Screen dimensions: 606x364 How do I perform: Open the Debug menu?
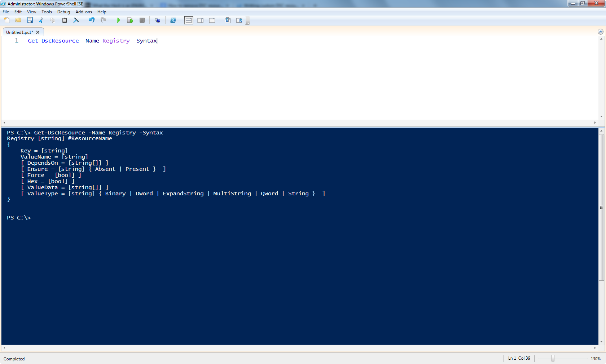coord(63,12)
